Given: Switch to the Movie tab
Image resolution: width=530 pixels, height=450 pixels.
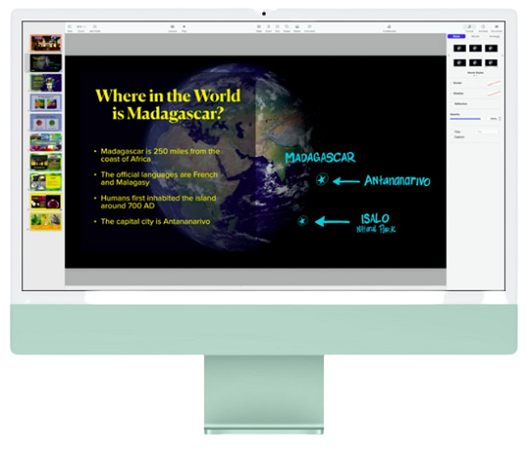Looking at the screenshot, I should [475, 36].
